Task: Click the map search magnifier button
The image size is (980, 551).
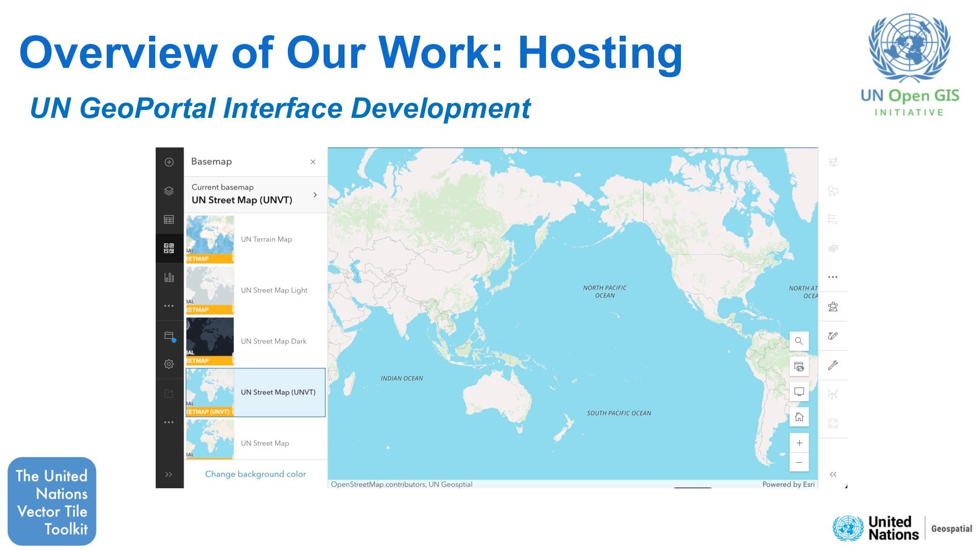Action: 799,341
